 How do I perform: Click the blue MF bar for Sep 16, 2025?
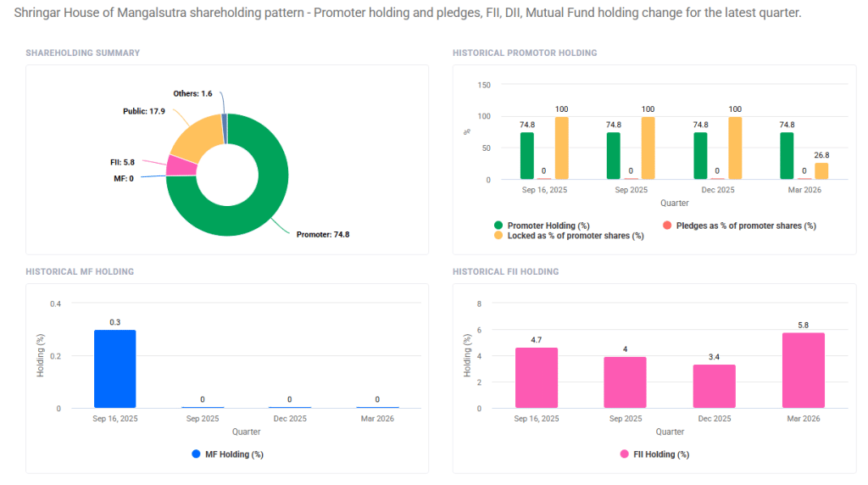(x=114, y=369)
